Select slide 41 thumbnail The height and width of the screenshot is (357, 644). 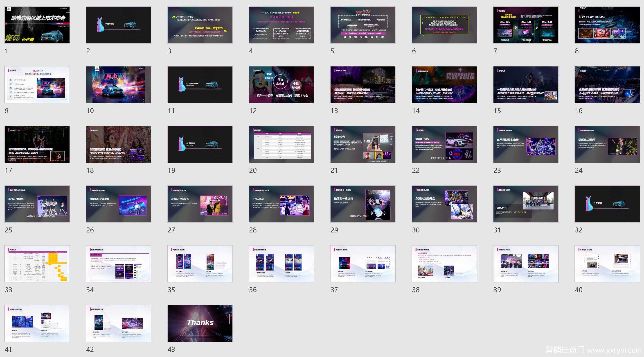[x=37, y=323]
